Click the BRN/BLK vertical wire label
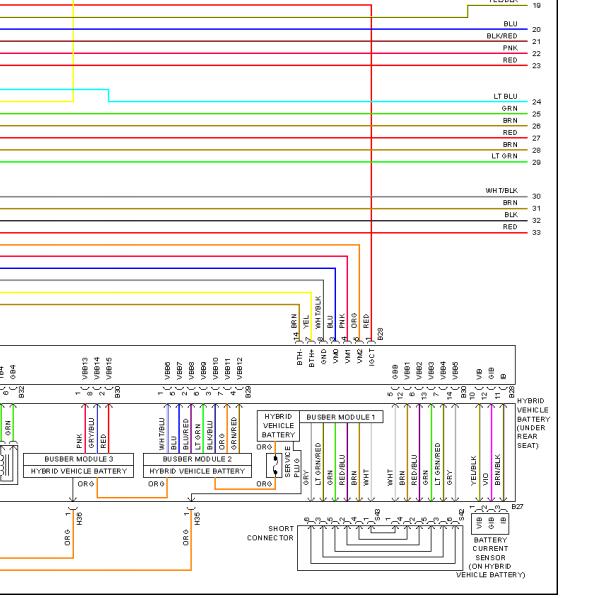 pos(498,470)
